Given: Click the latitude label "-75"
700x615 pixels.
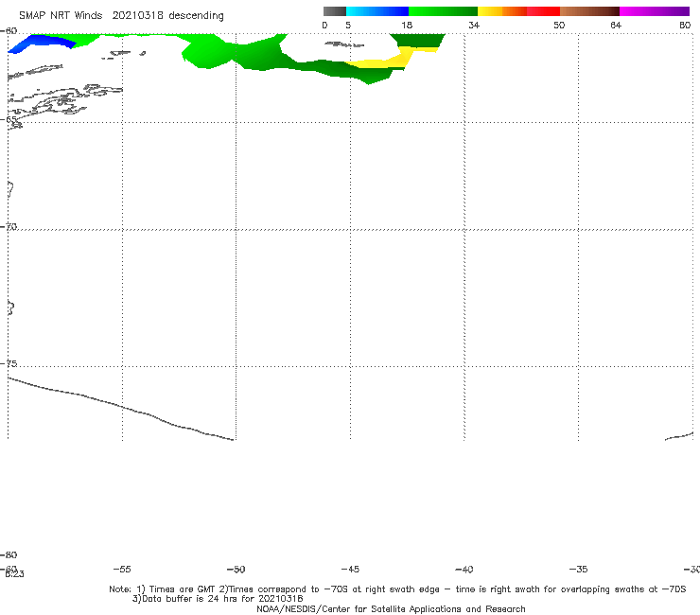Looking at the screenshot, I should click(9, 363).
